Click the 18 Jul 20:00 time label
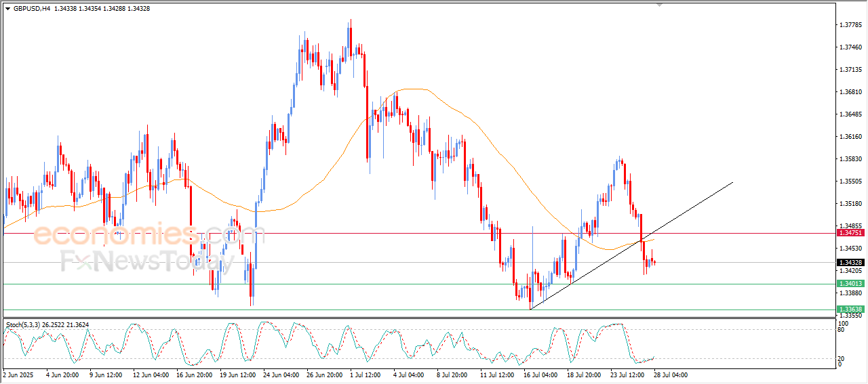The height and width of the screenshot is (384, 868). pos(583,375)
